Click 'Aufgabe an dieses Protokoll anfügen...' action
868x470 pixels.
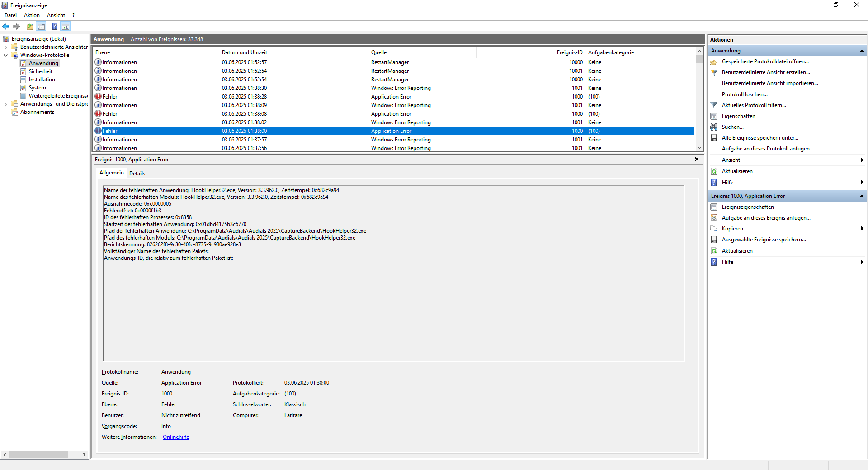768,149
